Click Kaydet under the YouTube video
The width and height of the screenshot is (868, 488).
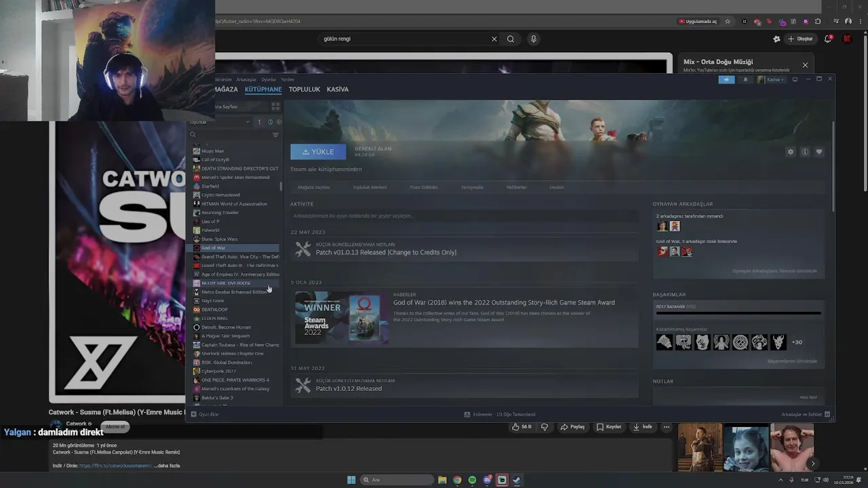click(x=609, y=427)
